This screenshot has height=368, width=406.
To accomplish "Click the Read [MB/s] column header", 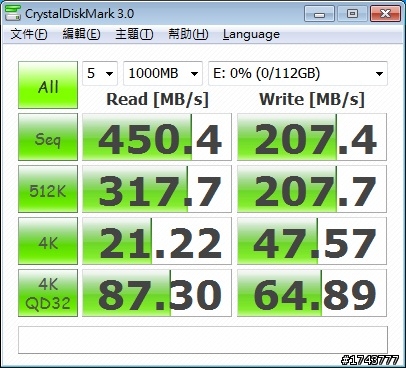I will (157, 99).
